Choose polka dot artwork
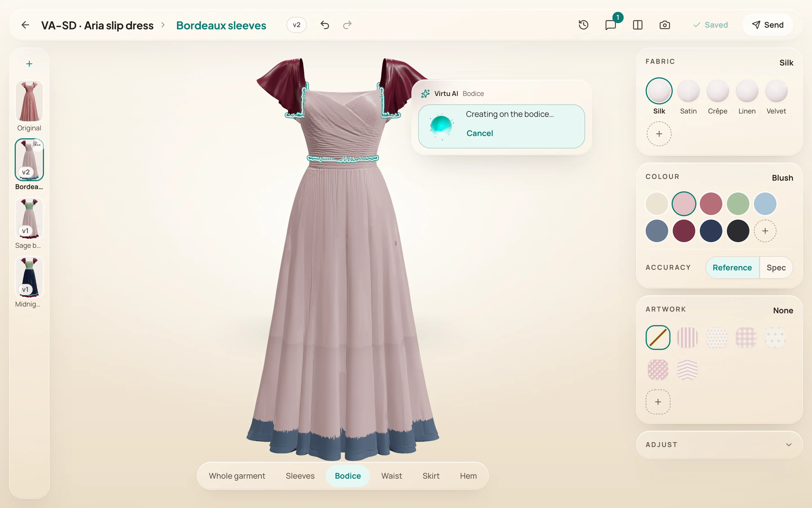Screen dimensions: 812x508 point(716,337)
